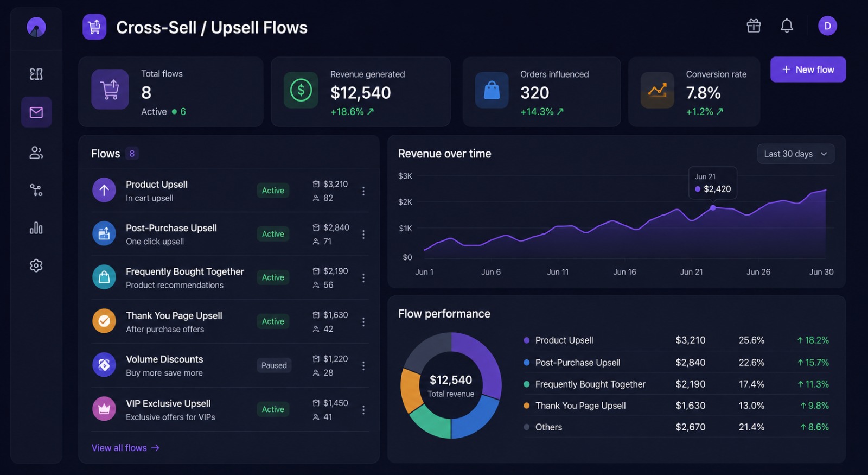
Task: Click the 15.7% growth value
Action: 813,363
